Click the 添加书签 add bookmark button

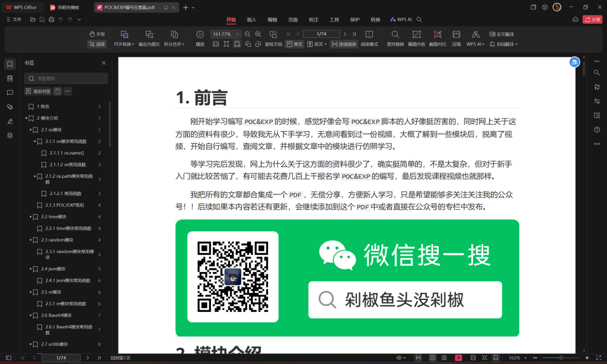[38, 91]
